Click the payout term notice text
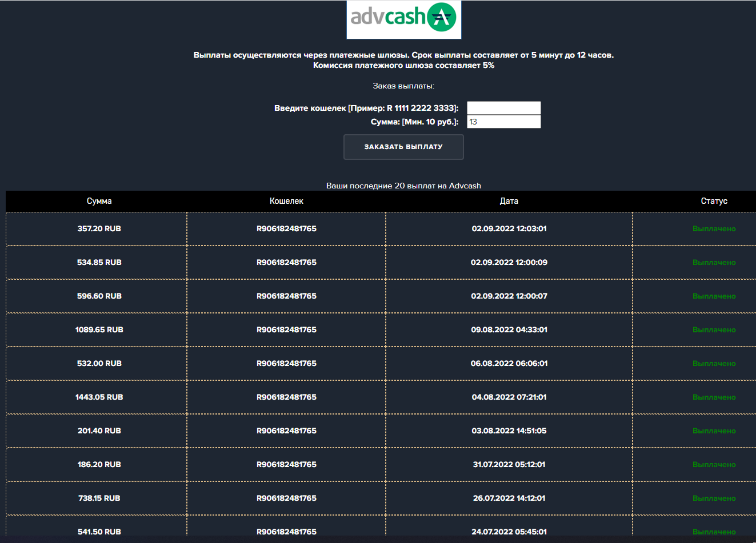 (403, 55)
